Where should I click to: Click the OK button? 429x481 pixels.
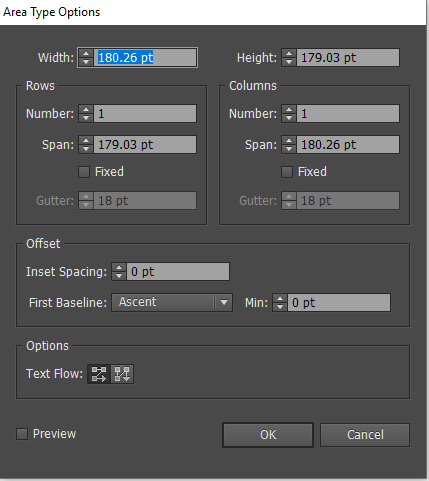tap(268, 435)
